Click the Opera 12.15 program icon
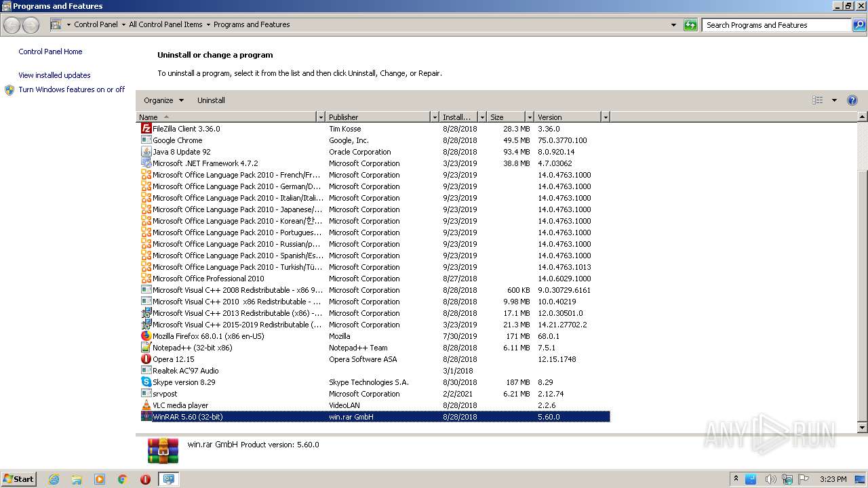The image size is (868, 488). [x=146, y=359]
